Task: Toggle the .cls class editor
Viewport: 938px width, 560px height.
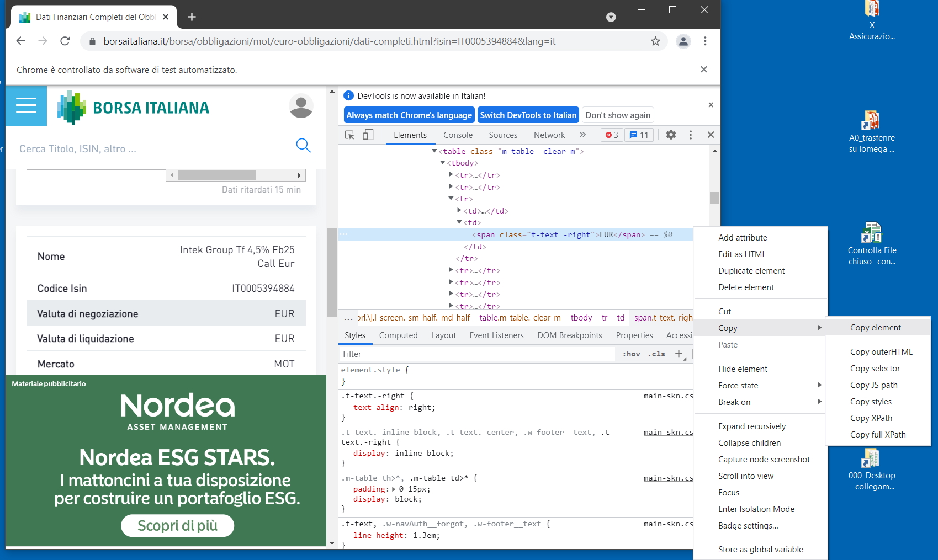Action: pos(656,354)
